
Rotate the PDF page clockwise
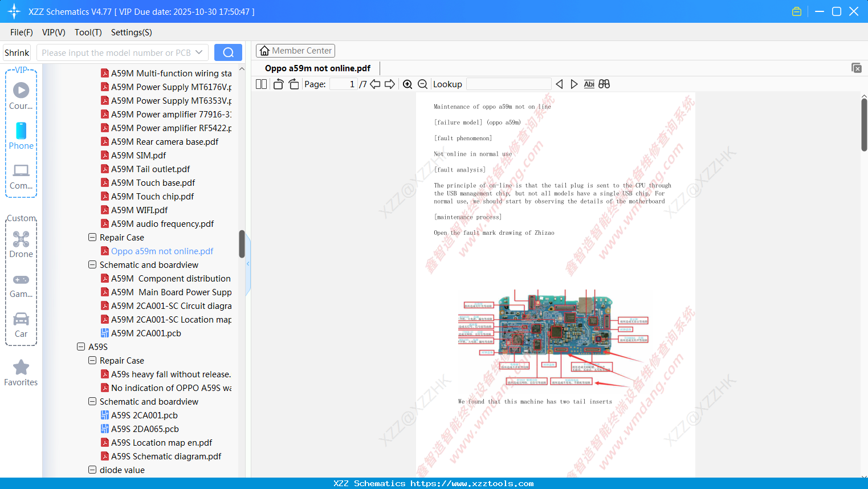pos(294,84)
